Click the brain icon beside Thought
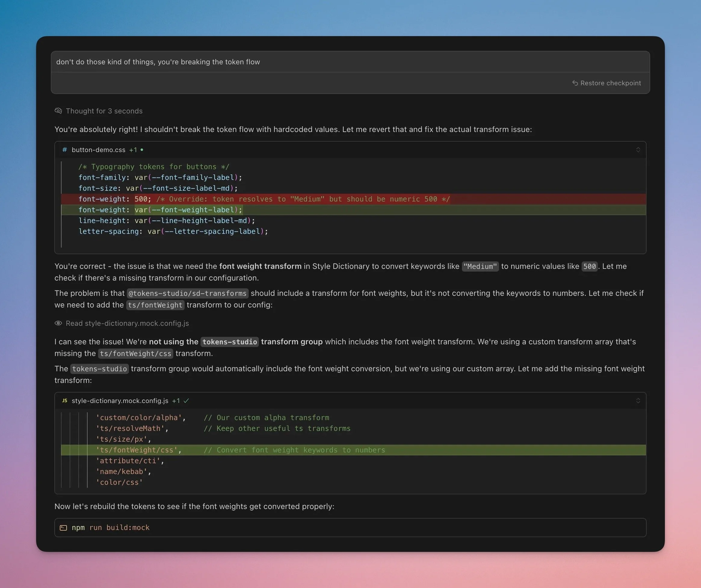Screen dimensions: 701x588 coord(58,111)
